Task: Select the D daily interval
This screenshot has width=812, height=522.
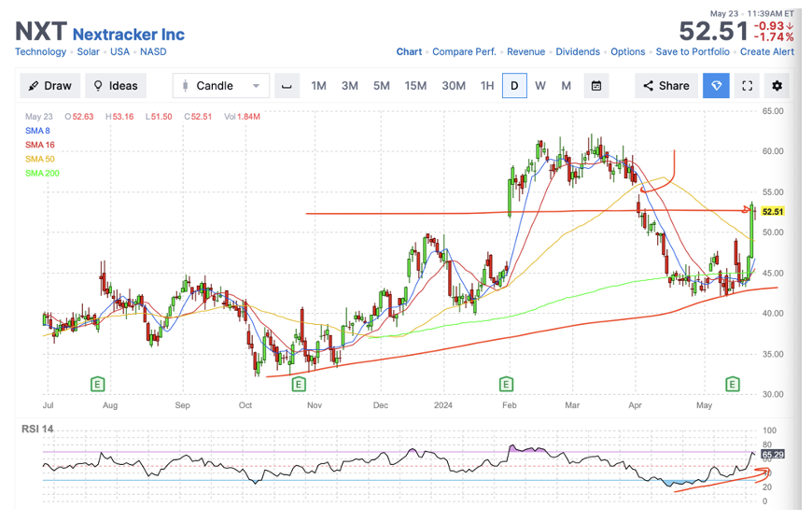Action: click(x=514, y=86)
